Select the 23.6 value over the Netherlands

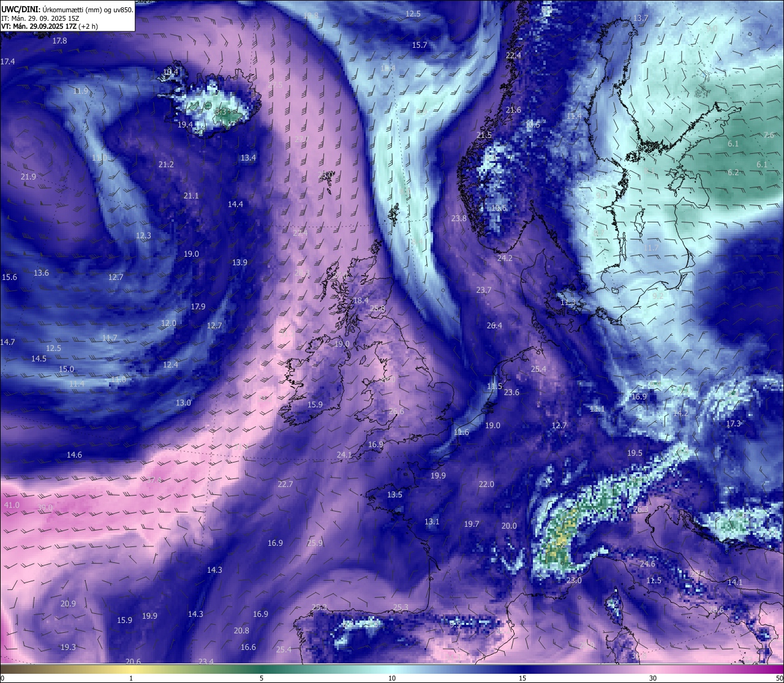511,393
